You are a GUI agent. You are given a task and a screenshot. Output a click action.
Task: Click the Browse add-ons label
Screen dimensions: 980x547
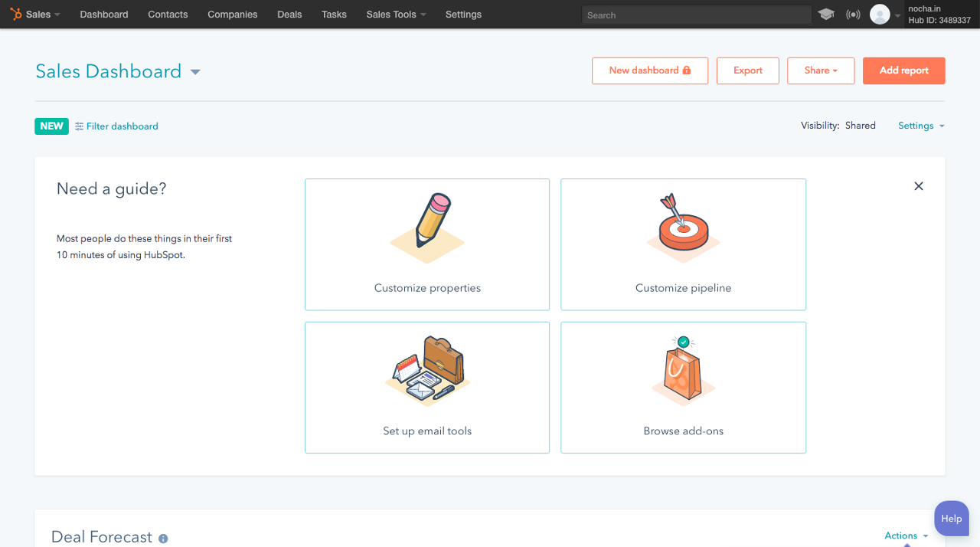pos(683,431)
